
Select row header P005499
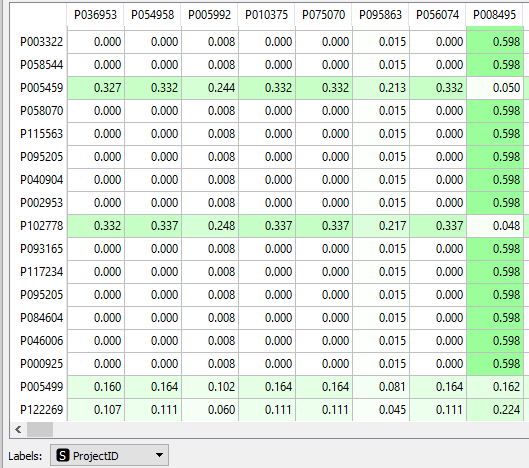coord(39,387)
